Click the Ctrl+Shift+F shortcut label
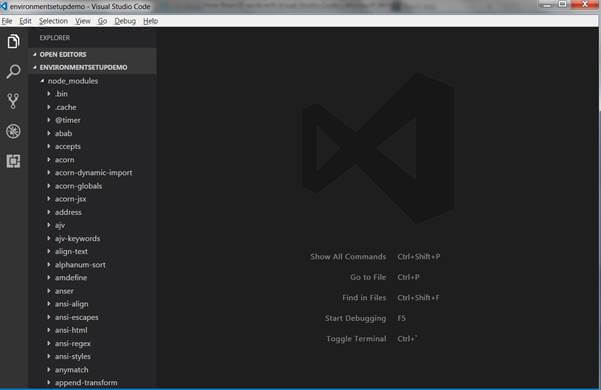 [418, 298]
